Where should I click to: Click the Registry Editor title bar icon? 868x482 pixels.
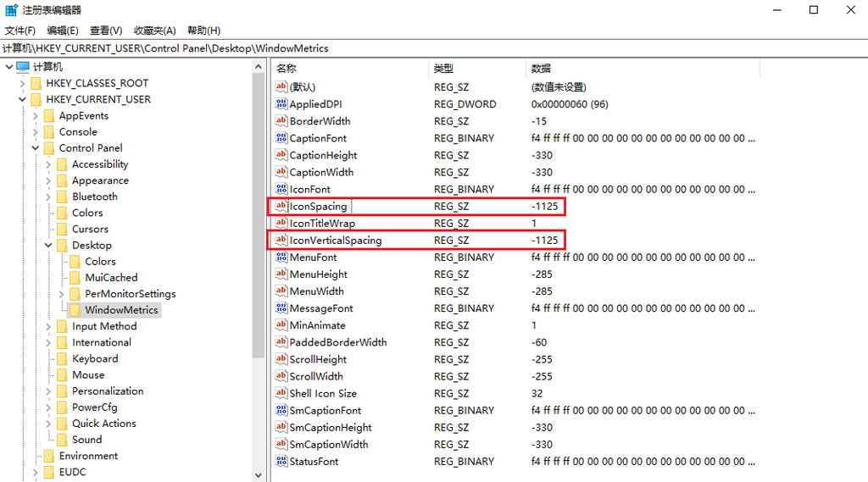(11, 10)
